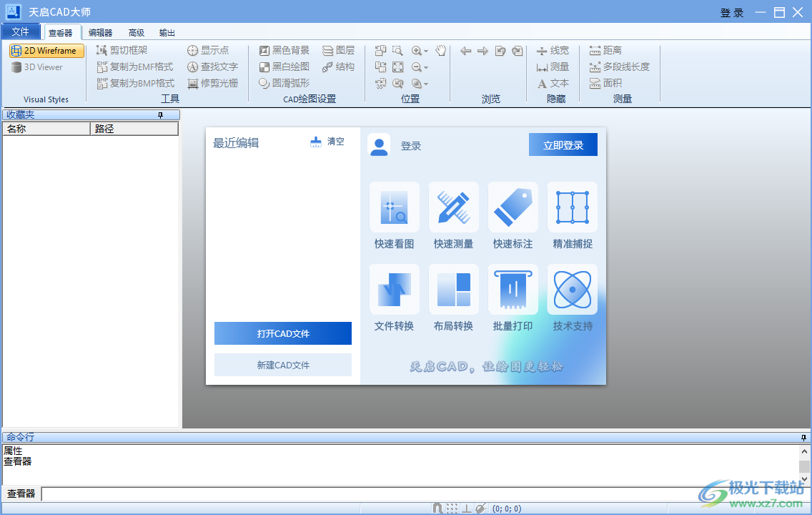Pin the 收藏夹 favorites panel
Image resolution: width=812 pixels, height=515 pixels.
point(161,115)
